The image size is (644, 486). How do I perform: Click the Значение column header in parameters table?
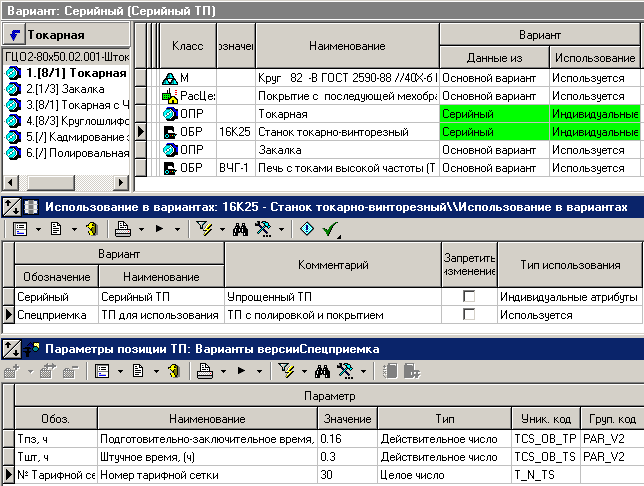click(347, 419)
